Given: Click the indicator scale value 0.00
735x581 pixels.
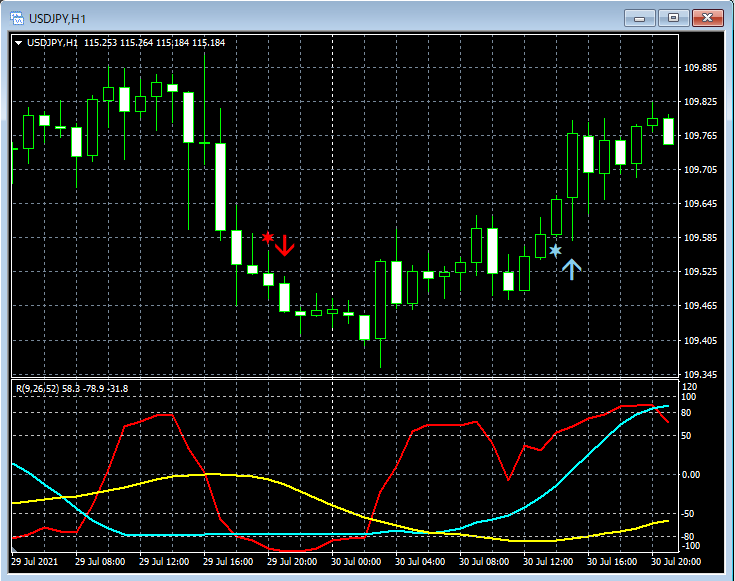Looking at the screenshot, I should pos(691,475).
